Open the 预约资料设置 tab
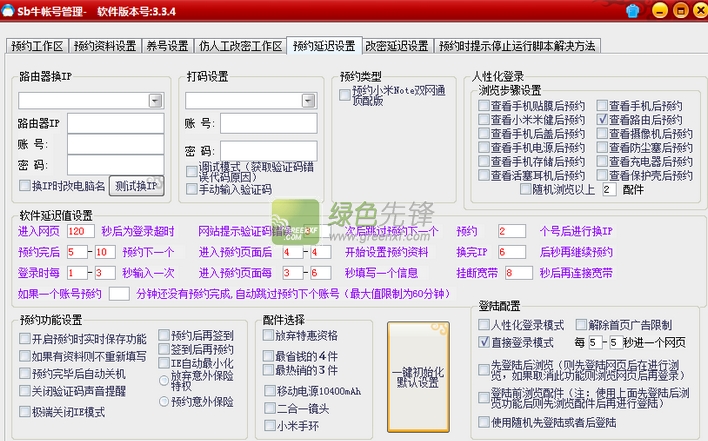 [x=105, y=46]
